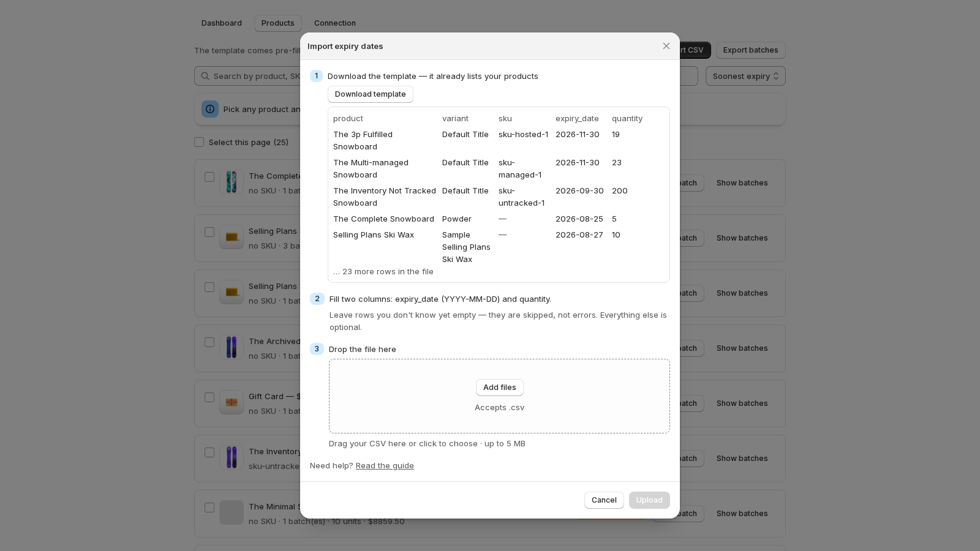
Task: Click the disabled Upload button
Action: [649, 500]
